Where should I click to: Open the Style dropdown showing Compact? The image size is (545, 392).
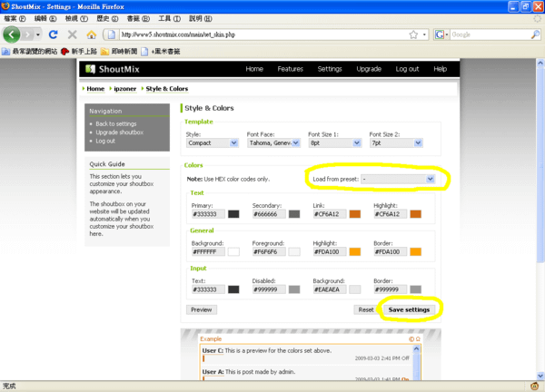click(212, 143)
